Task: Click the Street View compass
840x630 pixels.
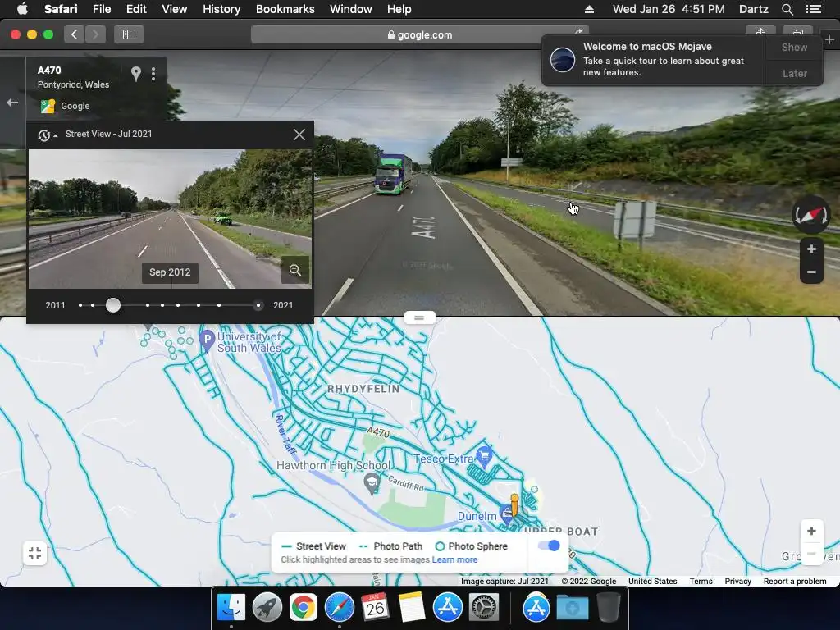Action: (811, 216)
